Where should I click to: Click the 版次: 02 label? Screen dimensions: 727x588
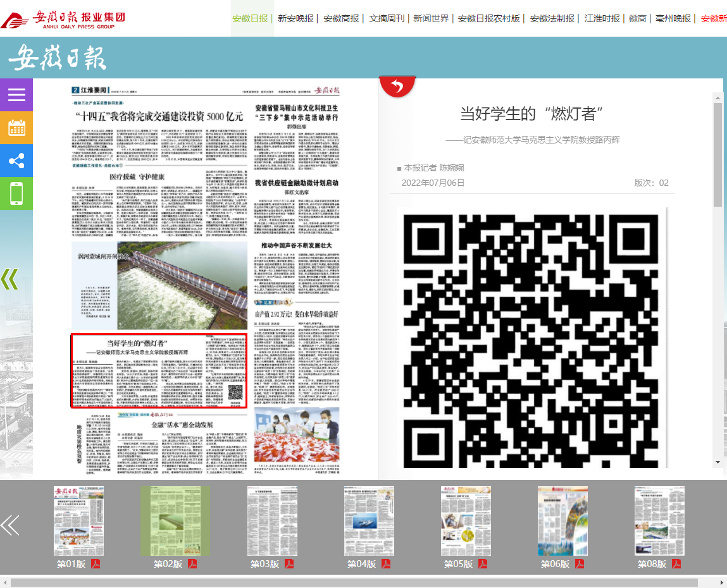tap(652, 183)
